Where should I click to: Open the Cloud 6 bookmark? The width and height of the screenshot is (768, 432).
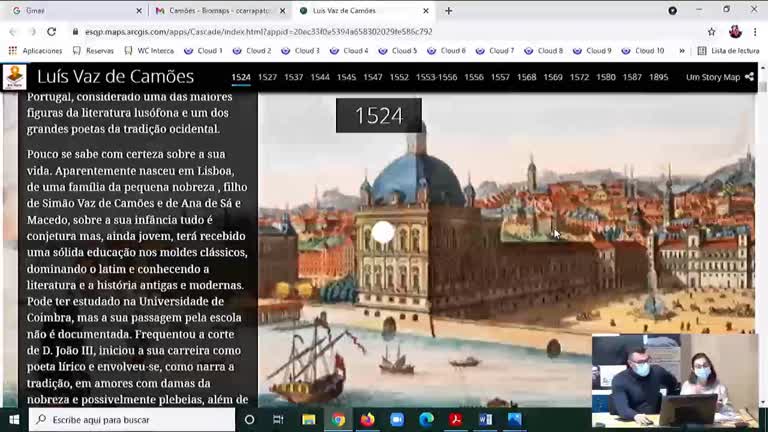(x=446, y=50)
